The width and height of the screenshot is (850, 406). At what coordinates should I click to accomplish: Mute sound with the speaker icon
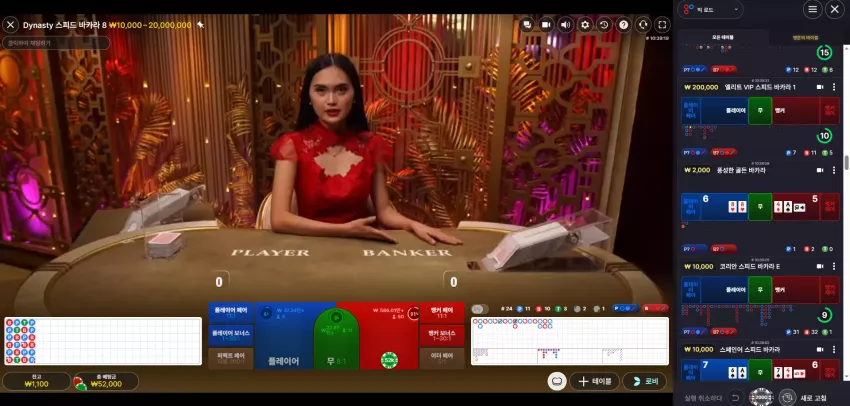pyautogui.click(x=565, y=25)
